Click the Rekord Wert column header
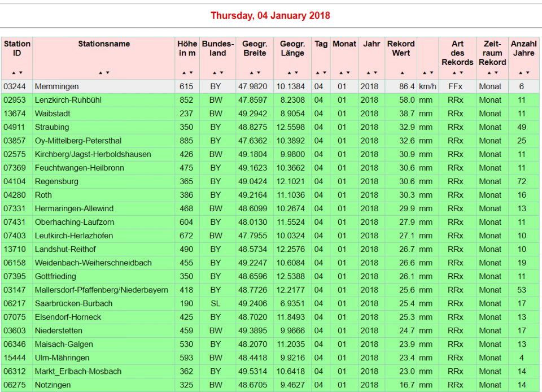542x392 pixels. pyautogui.click(x=401, y=49)
